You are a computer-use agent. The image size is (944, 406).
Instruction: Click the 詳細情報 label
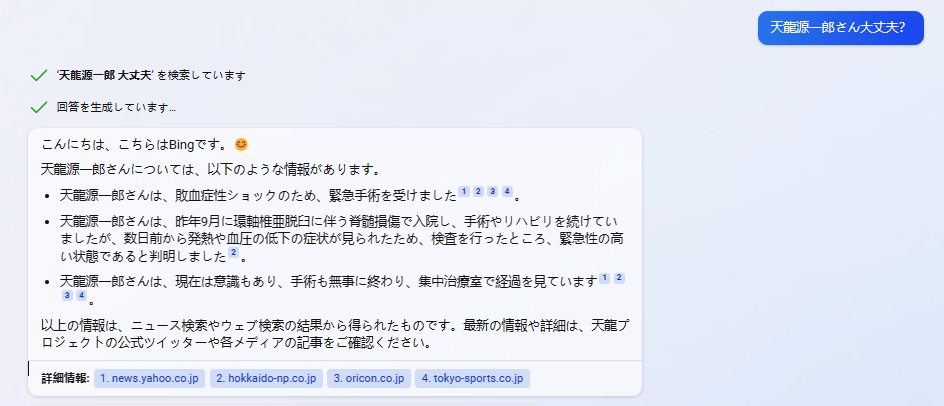click(65, 378)
